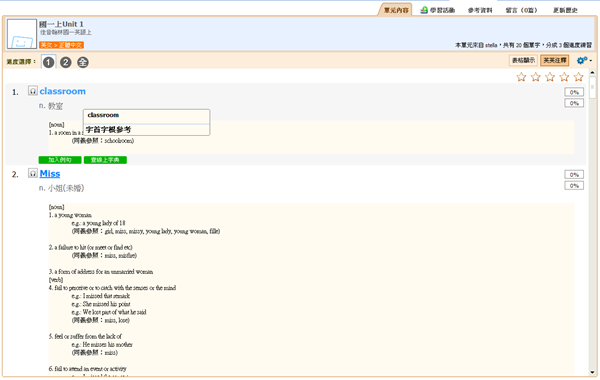600x380 pixels.
Task: Select progress section 1 circle
Action: [x=48, y=62]
